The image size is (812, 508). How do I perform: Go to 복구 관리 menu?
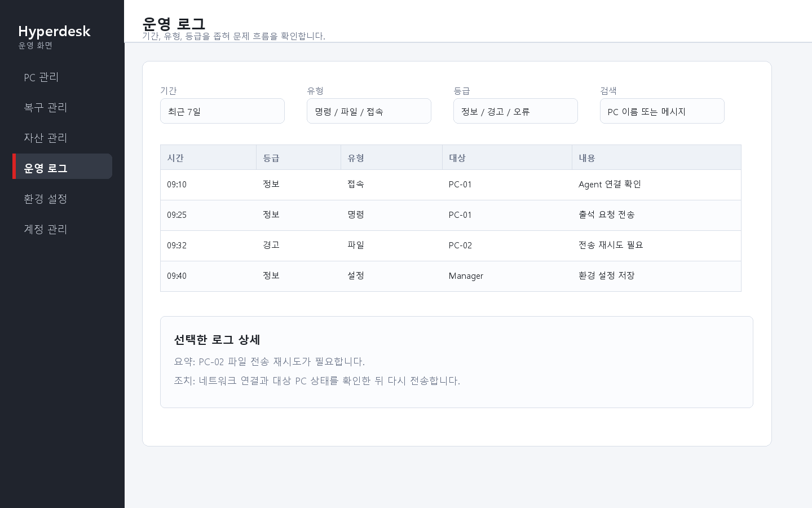point(62,108)
